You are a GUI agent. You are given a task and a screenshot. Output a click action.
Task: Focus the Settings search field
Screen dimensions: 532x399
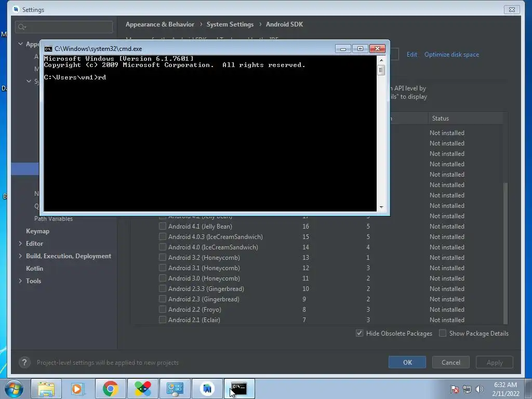64,27
